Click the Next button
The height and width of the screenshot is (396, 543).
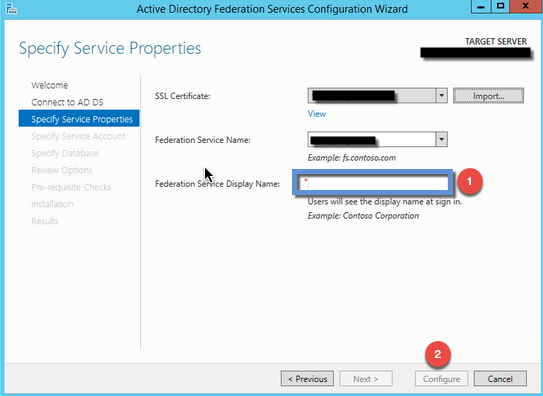click(366, 379)
